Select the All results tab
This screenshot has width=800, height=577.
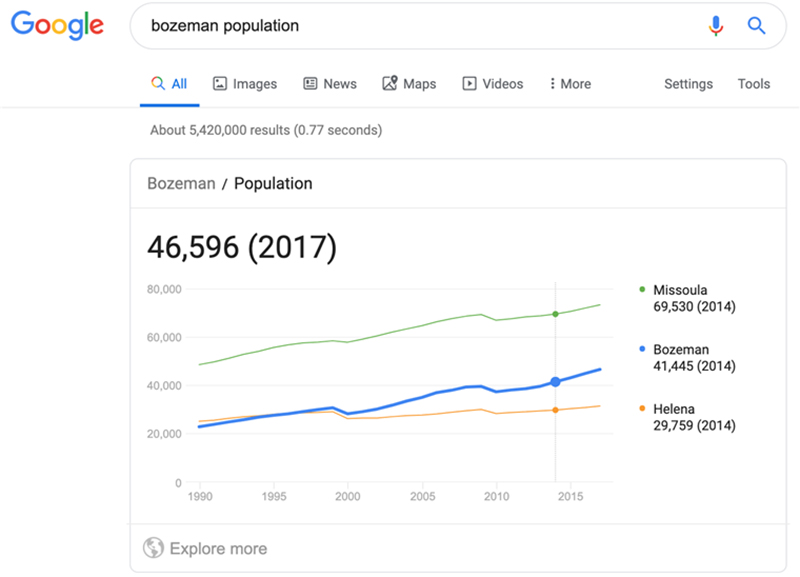pos(169,84)
